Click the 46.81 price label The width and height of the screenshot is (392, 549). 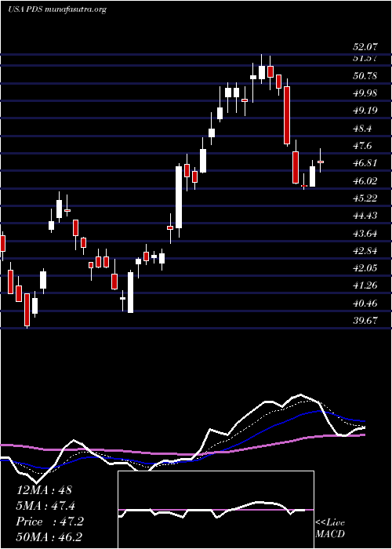click(365, 163)
